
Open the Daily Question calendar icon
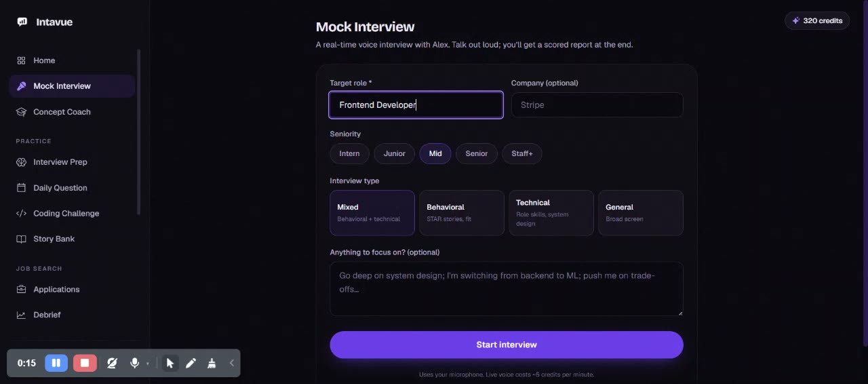21,188
